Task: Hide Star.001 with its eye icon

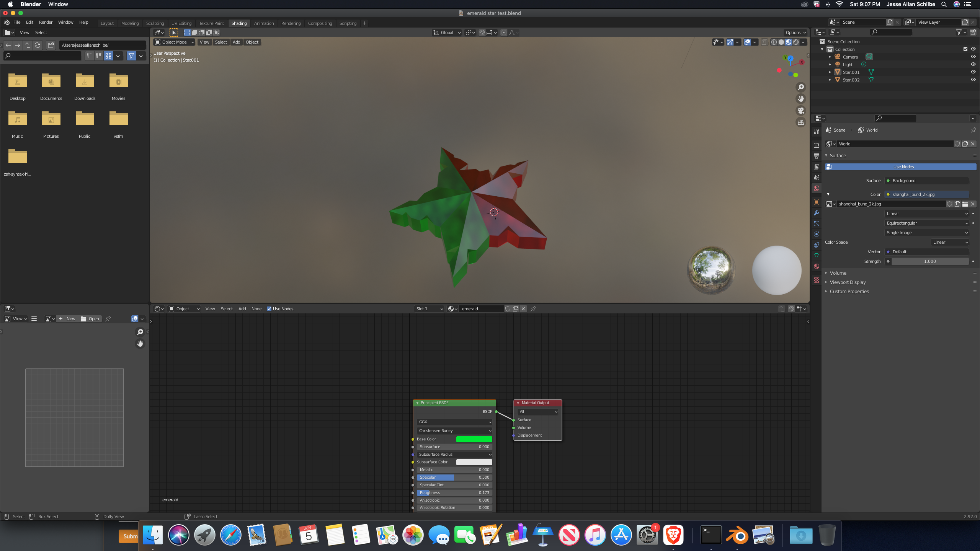Action: coord(973,72)
